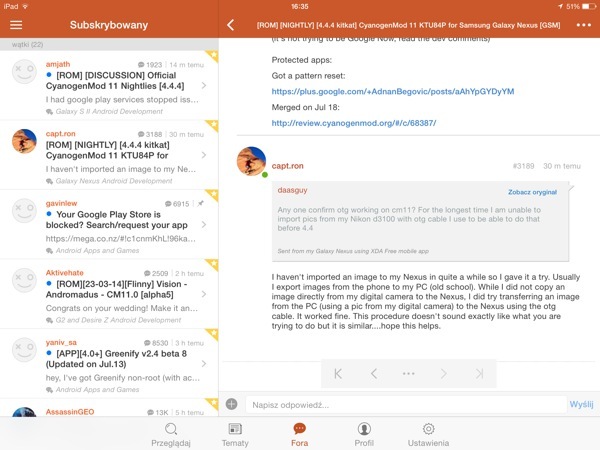The width and height of the screenshot is (600, 450).
Task: Expand Vision Andromadus thread chevron
Action: [x=204, y=294]
